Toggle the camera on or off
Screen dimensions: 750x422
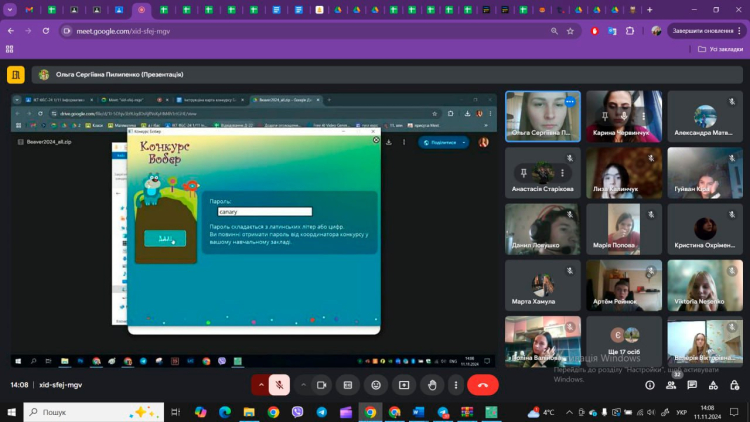tap(322, 384)
